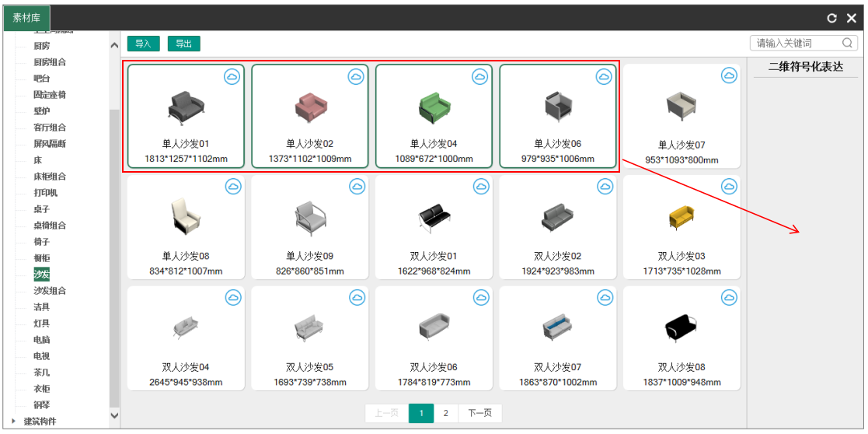Click cloud icon on 双人沙发07 card
The image size is (868, 434).
[x=605, y=298]
